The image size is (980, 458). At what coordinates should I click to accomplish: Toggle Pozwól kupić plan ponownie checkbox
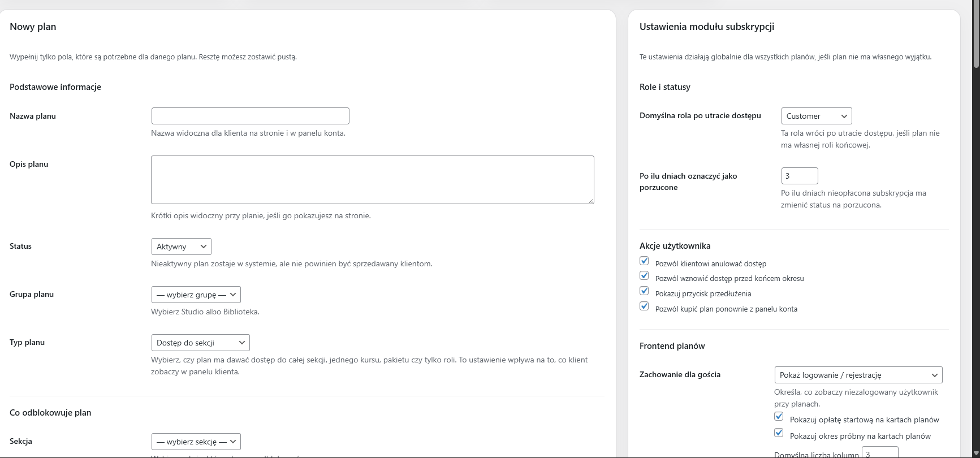click(x=644, y=306)
